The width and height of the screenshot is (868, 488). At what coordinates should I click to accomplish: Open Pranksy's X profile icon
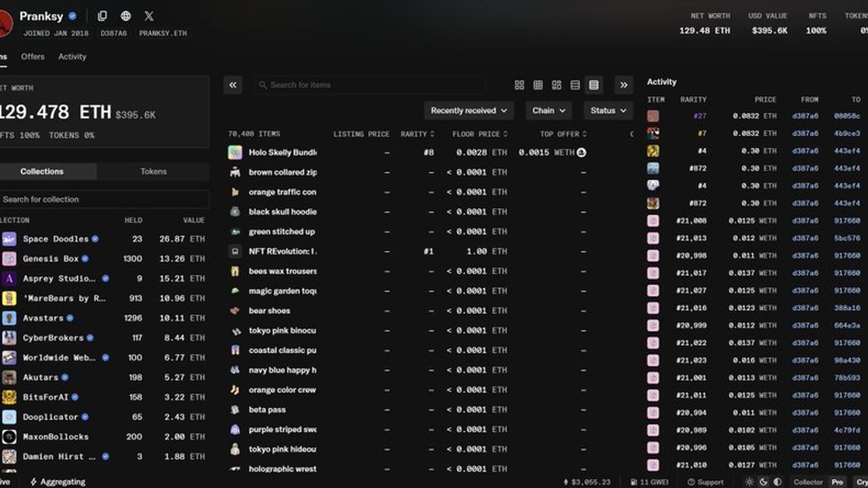click(x=149, y=16)
